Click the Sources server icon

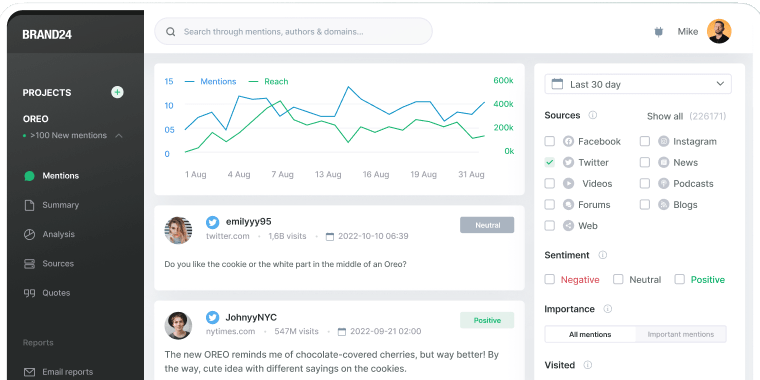(30, 264)
